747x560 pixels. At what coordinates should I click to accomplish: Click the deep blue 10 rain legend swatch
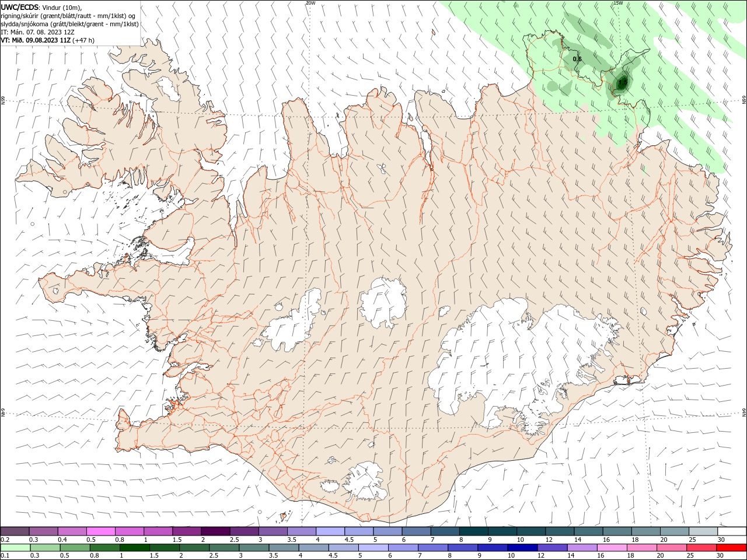pyautogui.click(x=522, y=548)
